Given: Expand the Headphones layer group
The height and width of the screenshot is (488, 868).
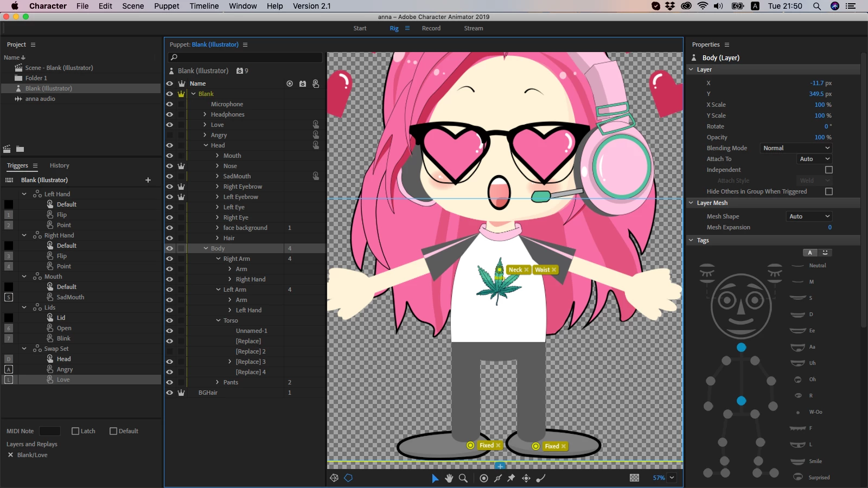Looking at the screenshot, I should tap(205, 114).
